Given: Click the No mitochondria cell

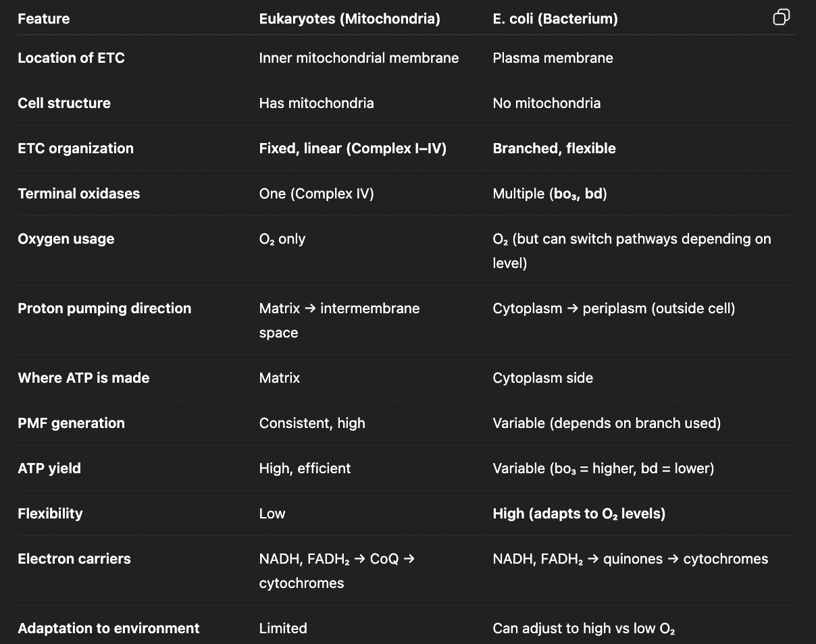Looking at the screenshot, I should coord(546,103).
